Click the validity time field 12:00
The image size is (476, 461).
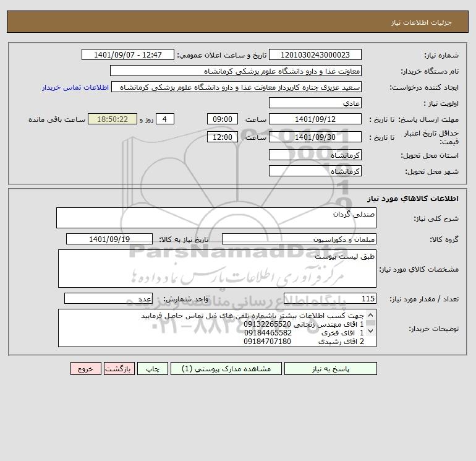point(223,137)
